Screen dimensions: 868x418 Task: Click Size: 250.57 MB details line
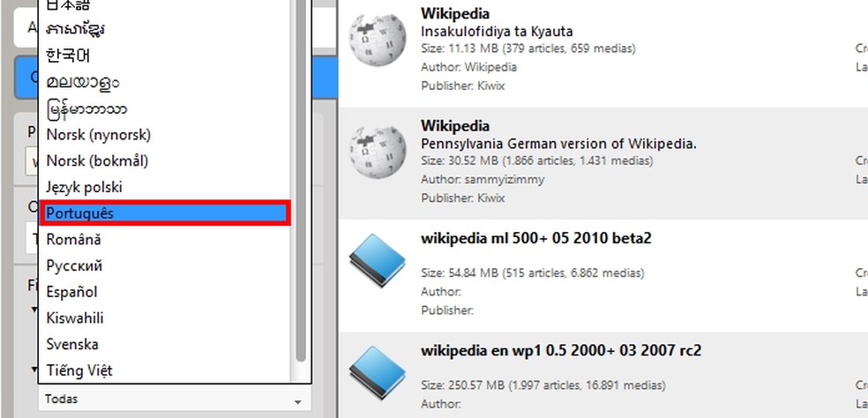[x=543, y=385]
